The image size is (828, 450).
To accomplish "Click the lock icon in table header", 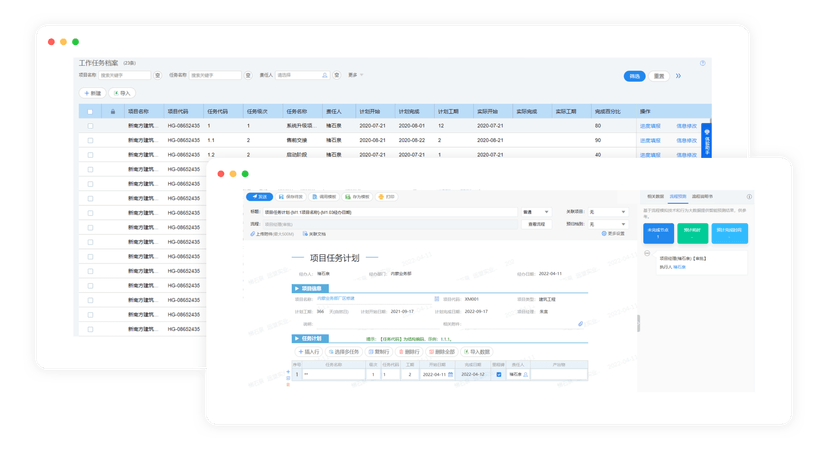I will click(x=112, y=111).
